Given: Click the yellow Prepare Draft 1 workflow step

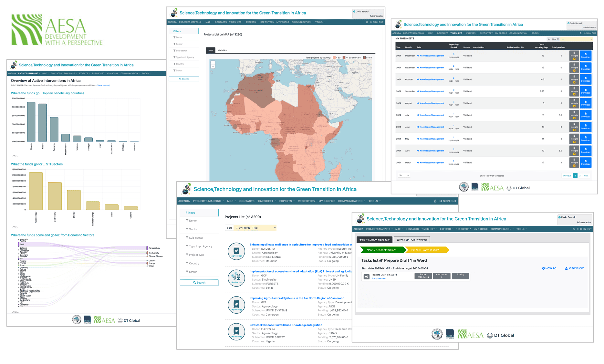Looking at the screenshot, I should (x=425, y=250).
